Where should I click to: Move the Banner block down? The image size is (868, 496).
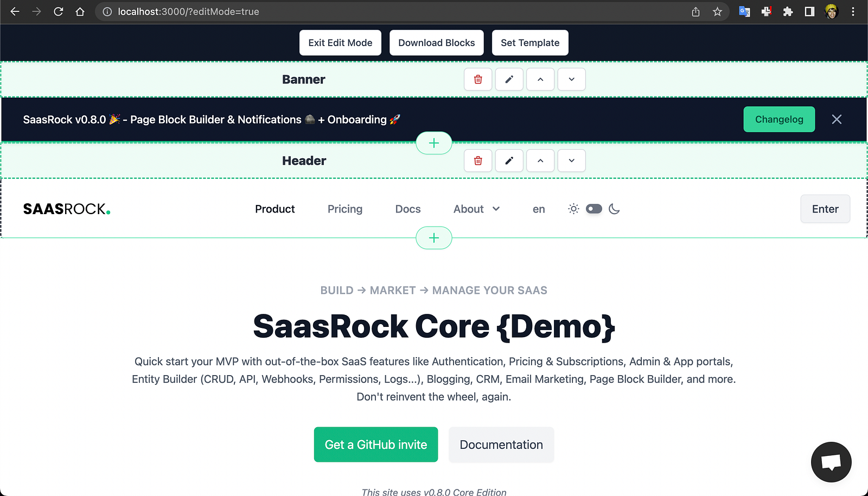pyautogui.click(x=571, y=79)
